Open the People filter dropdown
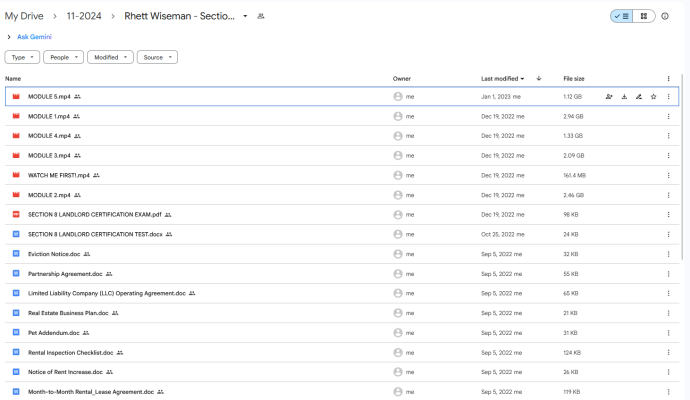 [x=63, y=57]
